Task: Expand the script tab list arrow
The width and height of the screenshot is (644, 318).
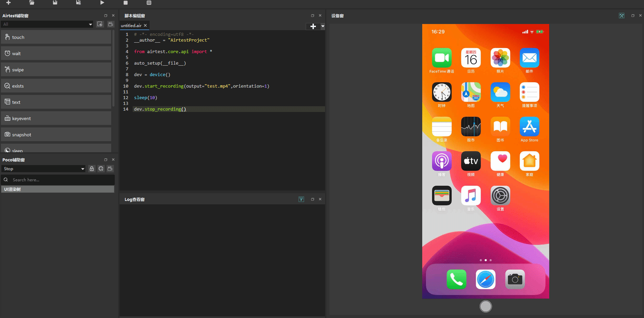Action: tap(323, 26)
